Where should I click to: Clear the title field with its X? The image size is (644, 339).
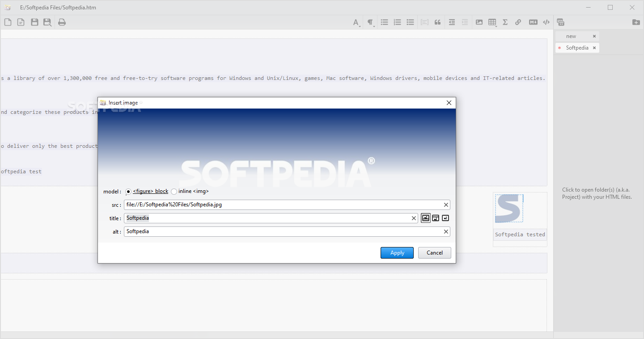(x=414, y=218)
